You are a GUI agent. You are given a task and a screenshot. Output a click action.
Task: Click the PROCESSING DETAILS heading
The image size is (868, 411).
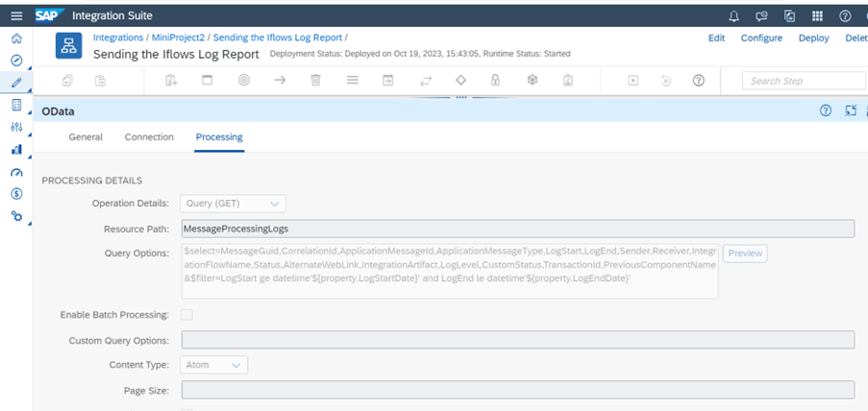point(92,181)
